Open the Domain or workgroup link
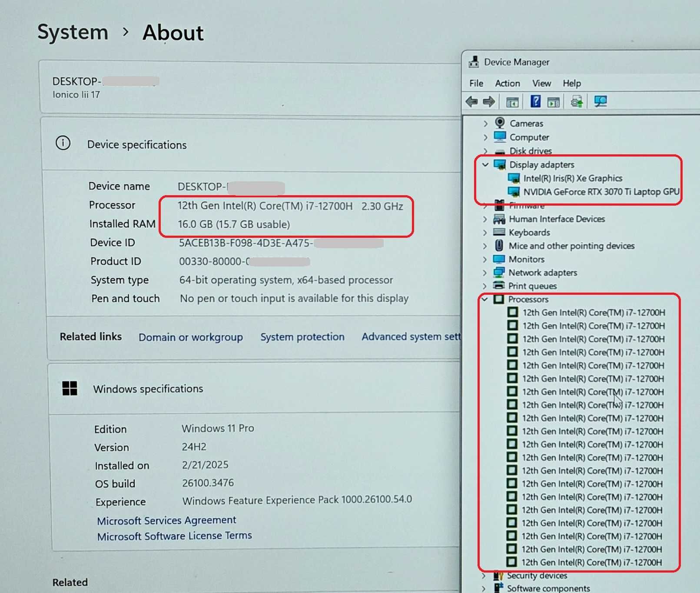 tap(191, 337)
